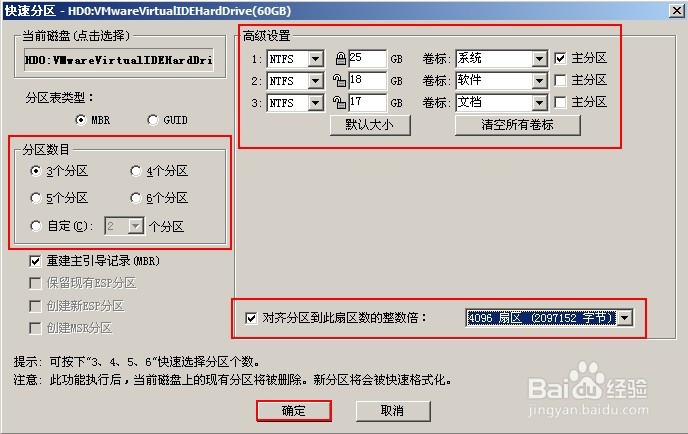Screen dimensions: 688x434
Task: Open file system dropdown for partition 2
Action: pos(315,81)
